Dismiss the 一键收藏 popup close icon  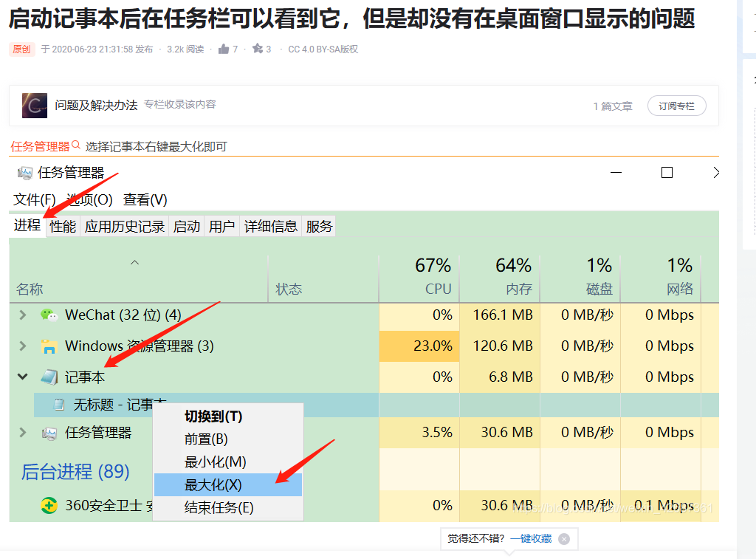tap(563, 539)
